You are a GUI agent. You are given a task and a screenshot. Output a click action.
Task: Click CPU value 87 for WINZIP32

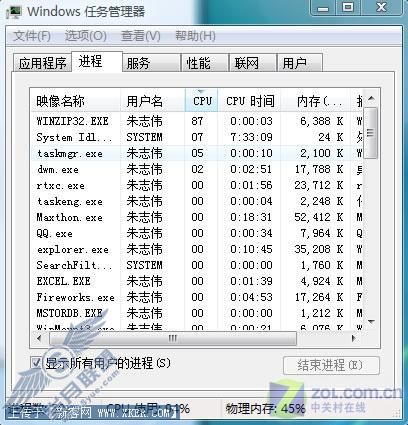click(197, 121)
